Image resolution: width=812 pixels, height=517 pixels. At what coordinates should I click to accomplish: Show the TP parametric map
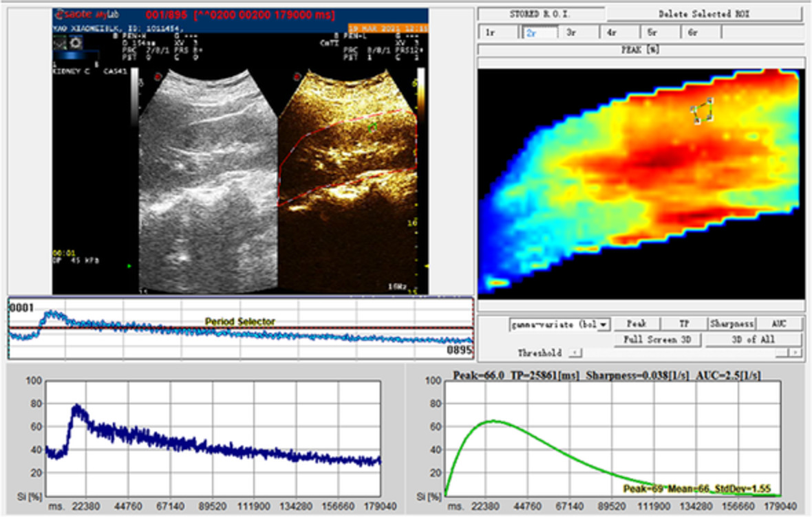coord(684,324)
